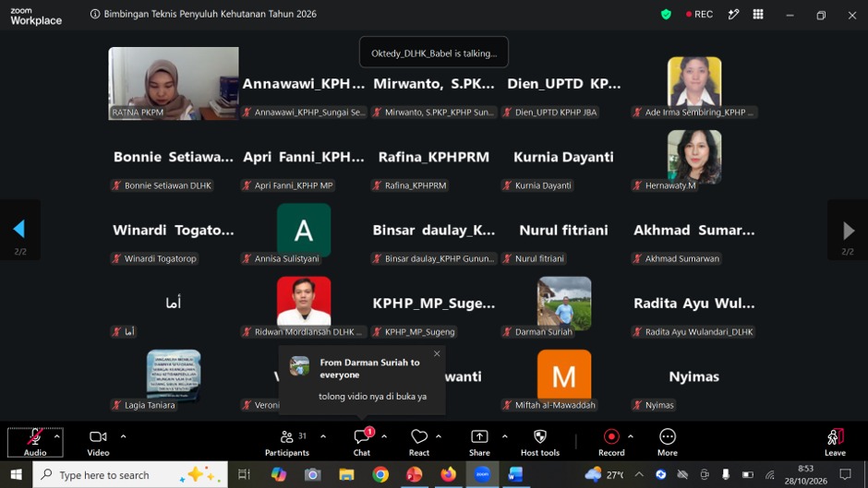Click weather 27° tray widget
868x488 pixels.
[x=604, y=475]
